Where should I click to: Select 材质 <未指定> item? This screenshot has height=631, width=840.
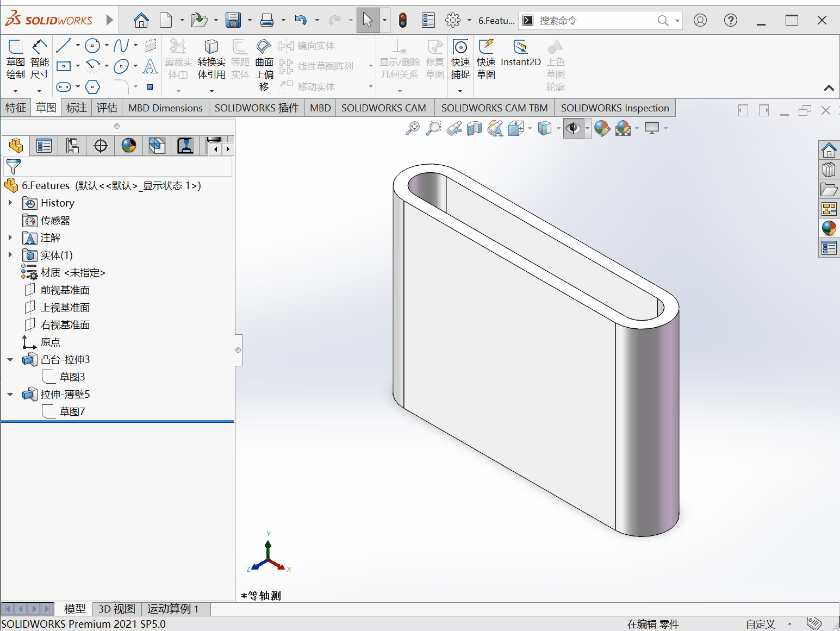[73, 272]
